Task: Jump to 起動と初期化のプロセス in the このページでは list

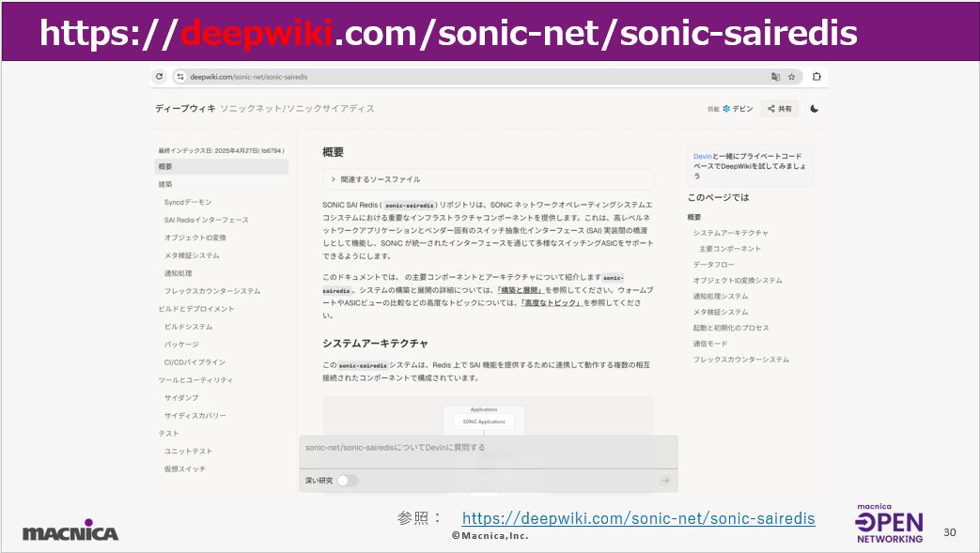Action: point(731,328)
